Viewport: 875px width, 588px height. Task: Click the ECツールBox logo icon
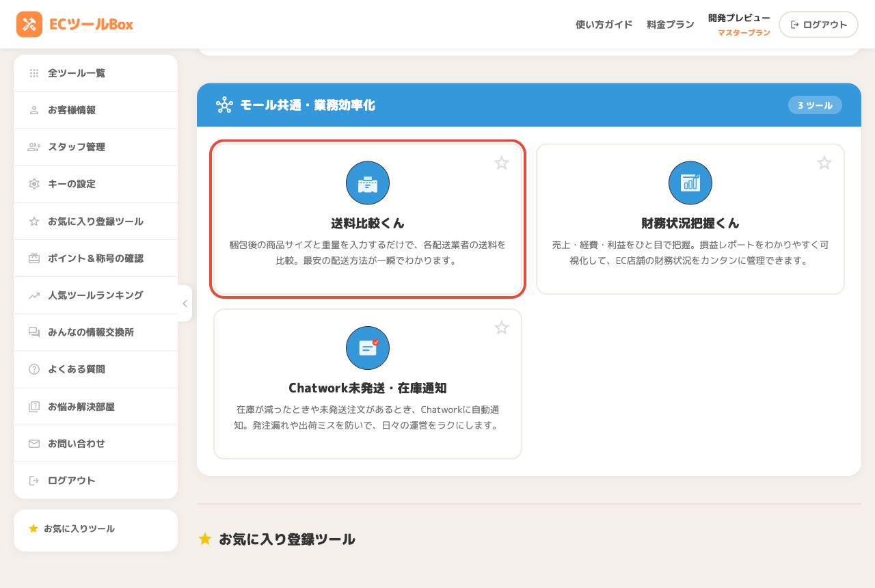coord(29,24)
